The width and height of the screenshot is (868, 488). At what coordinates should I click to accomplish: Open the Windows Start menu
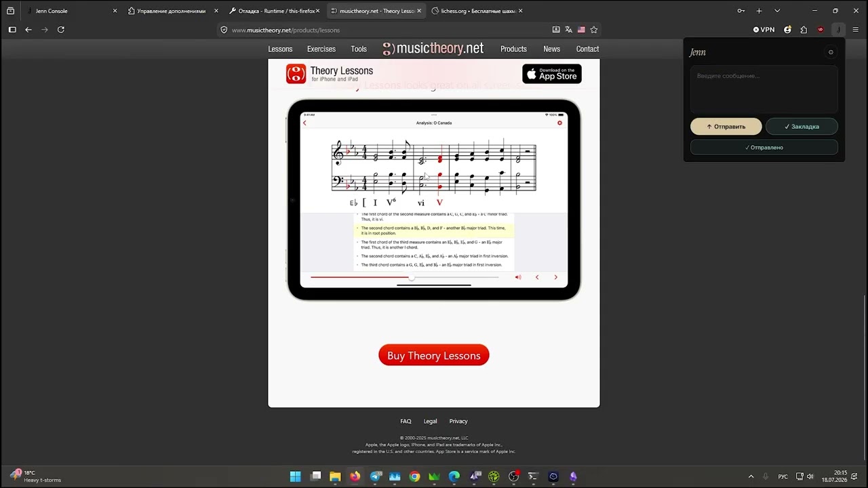pyautogui.click(x=296, y=476)
